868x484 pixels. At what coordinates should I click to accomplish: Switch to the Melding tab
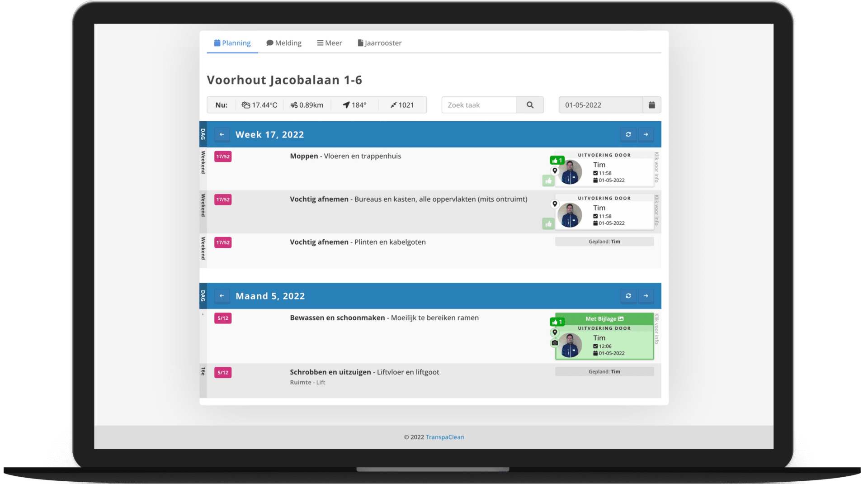(284, 43)
